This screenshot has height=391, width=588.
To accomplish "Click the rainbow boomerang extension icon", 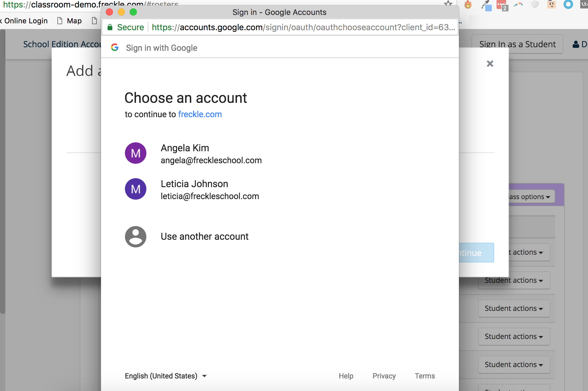I will pos(518,4).
